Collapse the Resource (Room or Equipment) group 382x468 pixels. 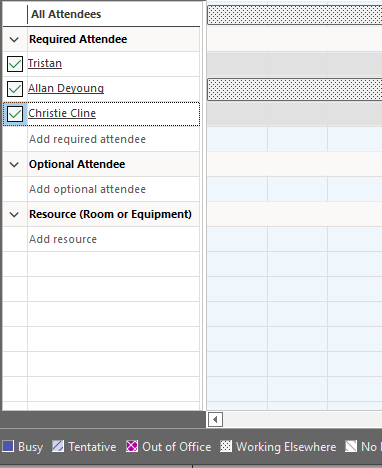[14, 215]
